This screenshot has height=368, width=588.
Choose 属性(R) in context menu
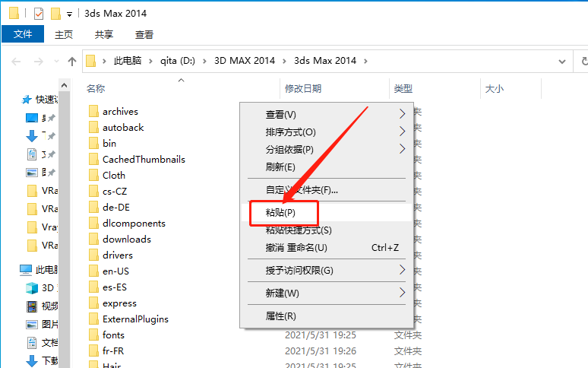[327, 316]
